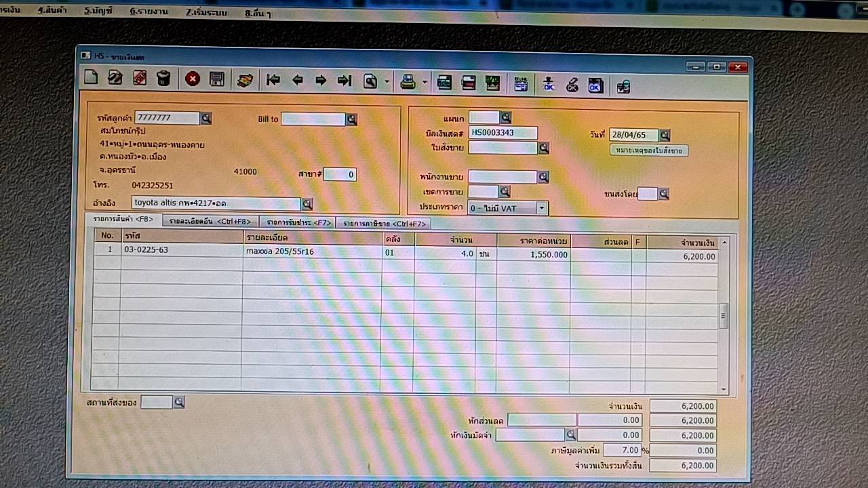Open the รายการภาษีขาย <Ctrl+F7> tab
Image resolution: width=868 pixels, height=488 pixels.
pyautogui.click(x=384, y=224)
